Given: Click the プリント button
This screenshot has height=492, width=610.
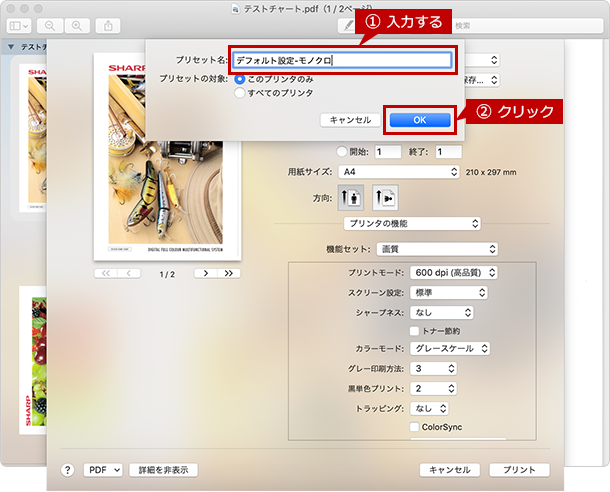Looking at the screenshot, I should pos(519,470).
